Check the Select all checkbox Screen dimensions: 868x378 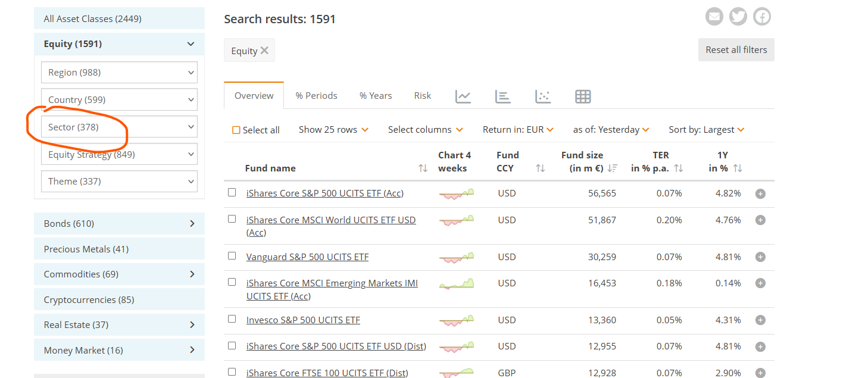pyautogui.click(x=236, y=130)
